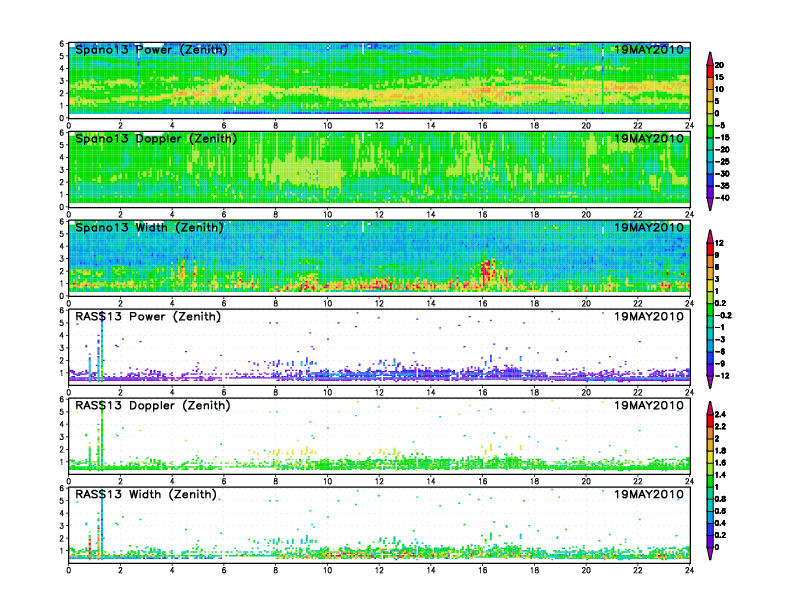
Task: Click the "RASS13 Width (Zenith)" panel title
Action: point(146,494)
